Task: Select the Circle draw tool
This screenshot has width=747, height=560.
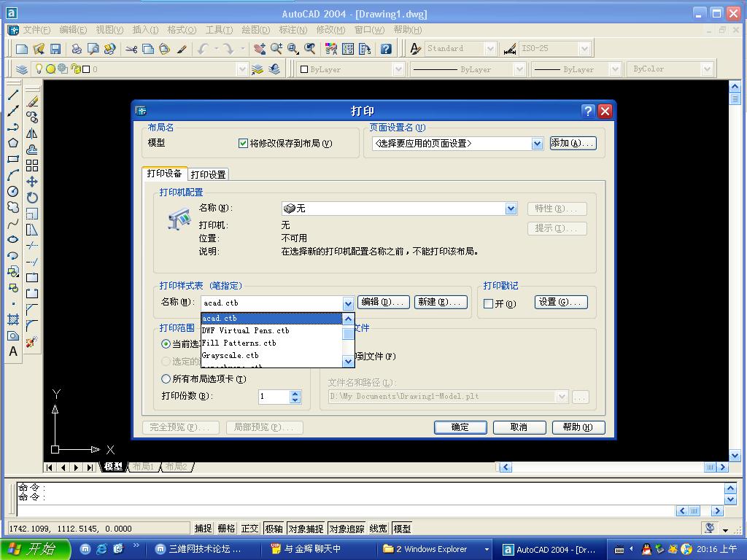Action: [13, 192]
